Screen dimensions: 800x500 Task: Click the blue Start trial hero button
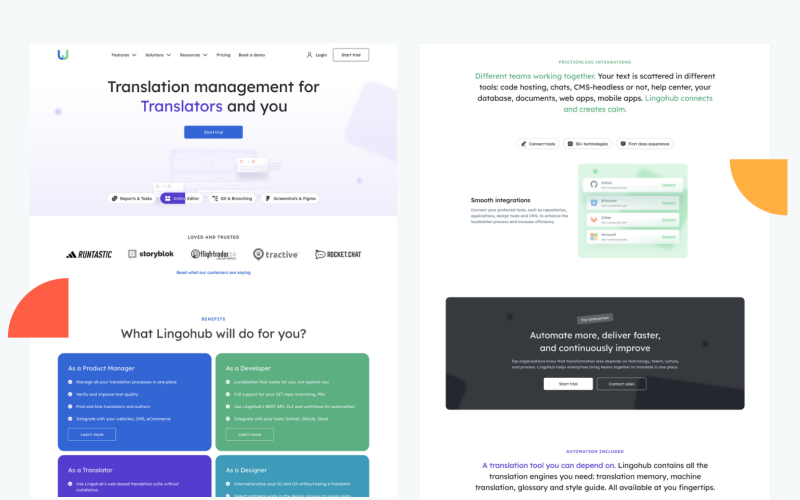click(213, 132)
